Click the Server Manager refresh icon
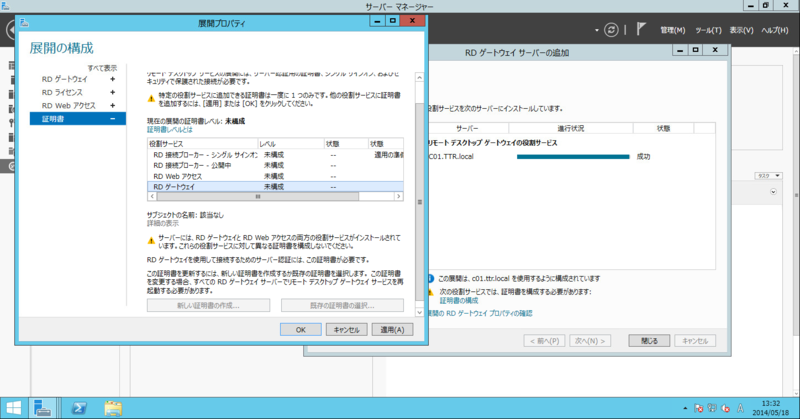 pos(611,30)
